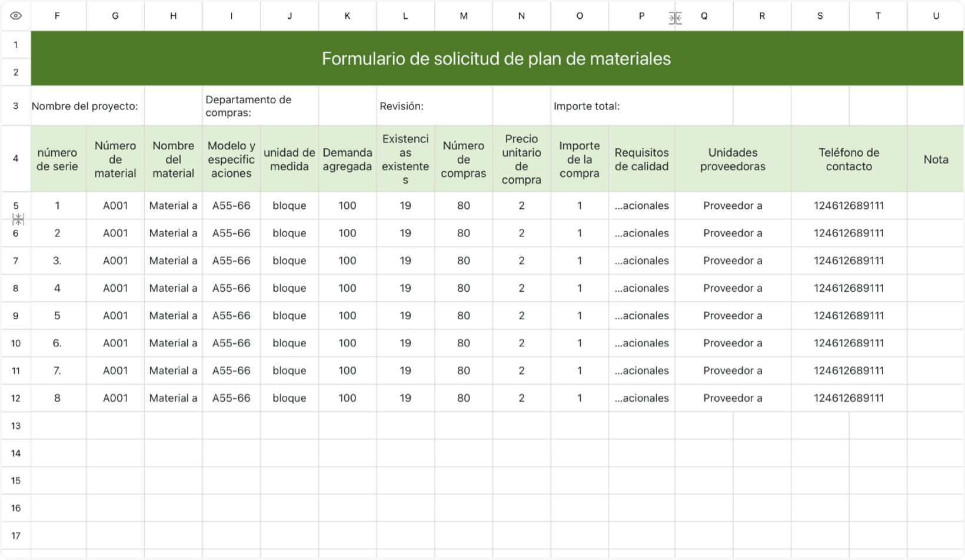This screenshot has height=560, width=965.
Task: Select 'A001' cell in row 5
Action: pos(115,206)
